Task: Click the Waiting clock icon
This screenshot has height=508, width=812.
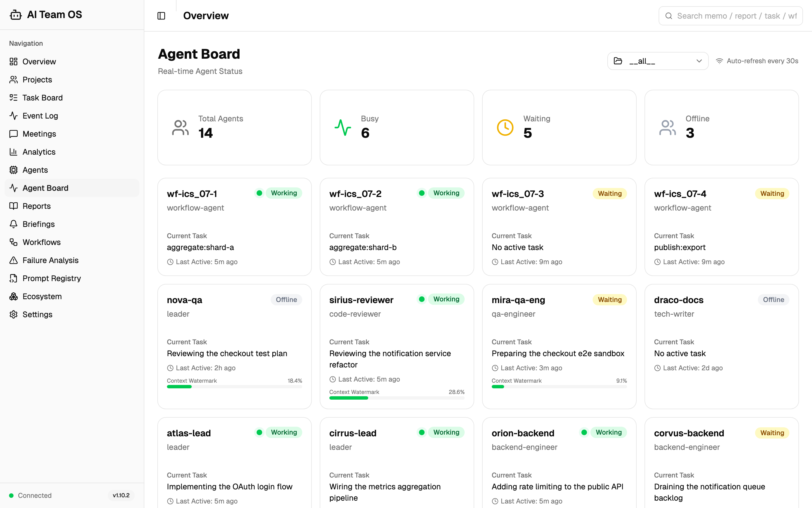Action: [505, 128]
